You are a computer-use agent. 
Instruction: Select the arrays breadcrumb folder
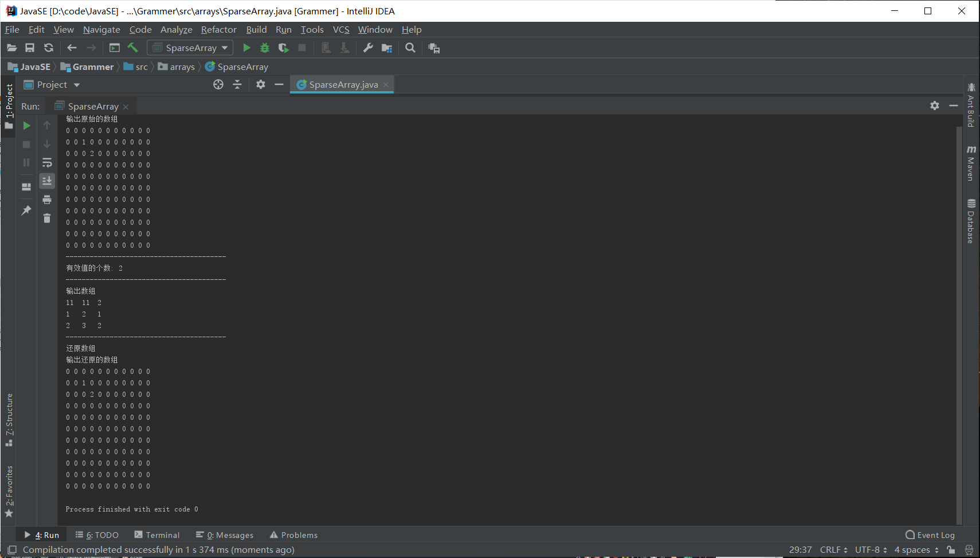(177, 67)
